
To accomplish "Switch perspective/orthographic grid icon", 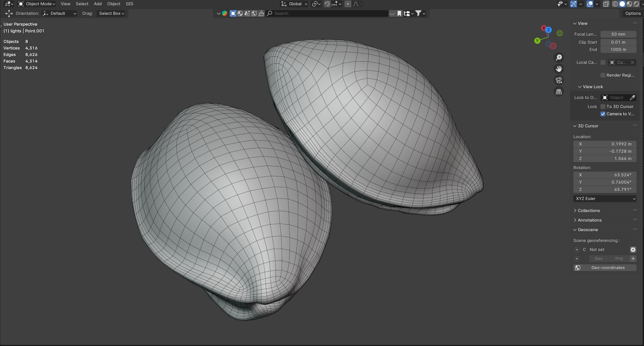I will pos(559,92).
